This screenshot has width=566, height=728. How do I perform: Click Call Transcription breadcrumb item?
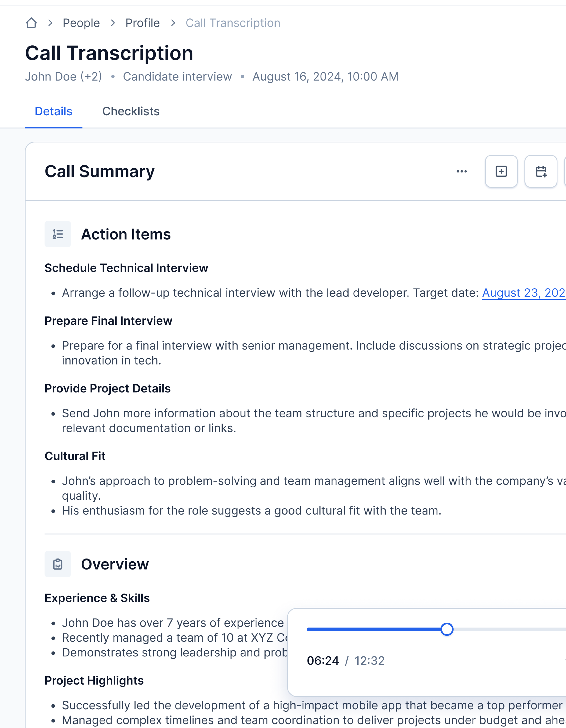pyautogui.click(x=233, y=23)
